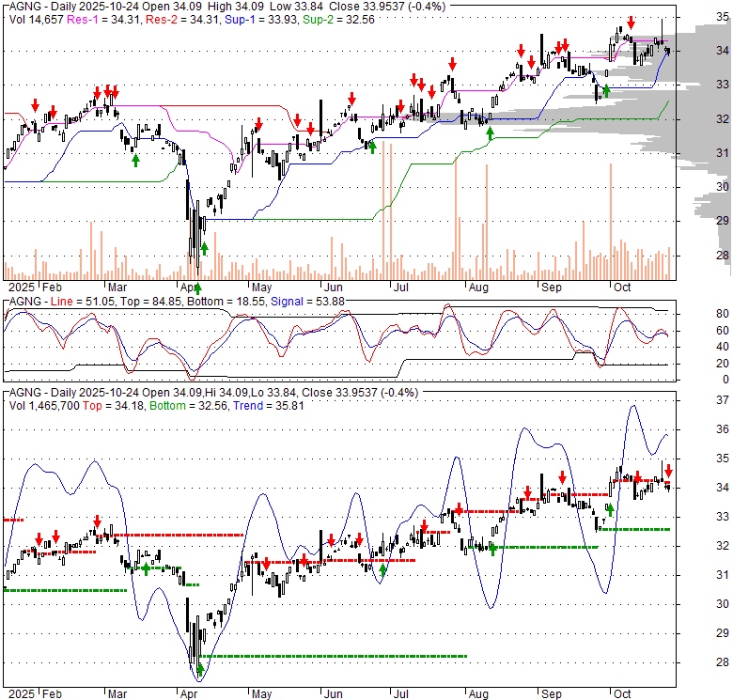733x700 pixels.
Task: Click the Vol 14,657 label in top chart
Action: coord(36,20)
